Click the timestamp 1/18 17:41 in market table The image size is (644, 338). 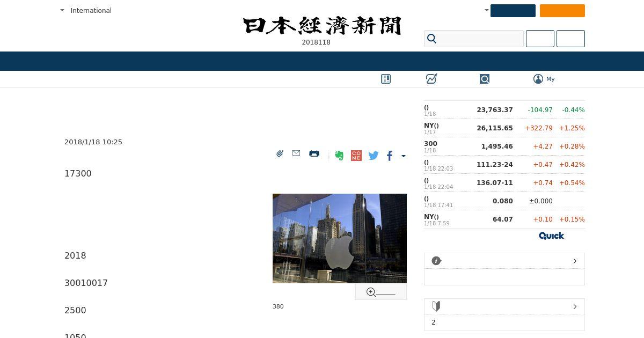click(438, 205)
